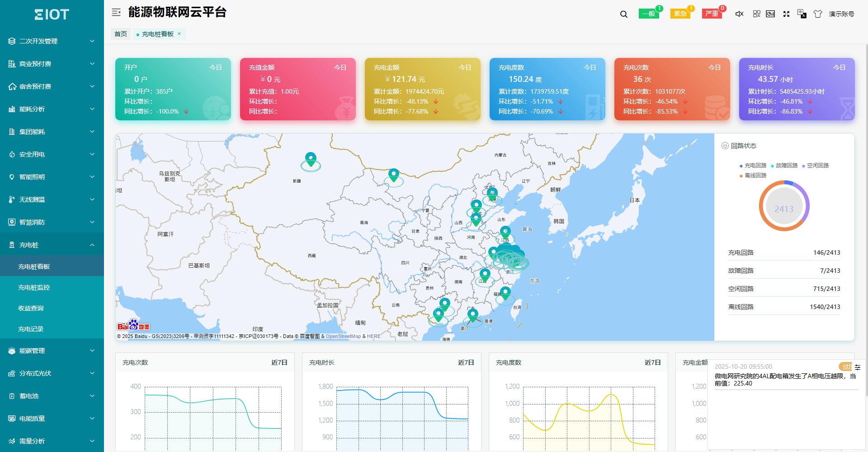
Task: Select 收益查询 in the sidebar
Action: tap(52, 308)
